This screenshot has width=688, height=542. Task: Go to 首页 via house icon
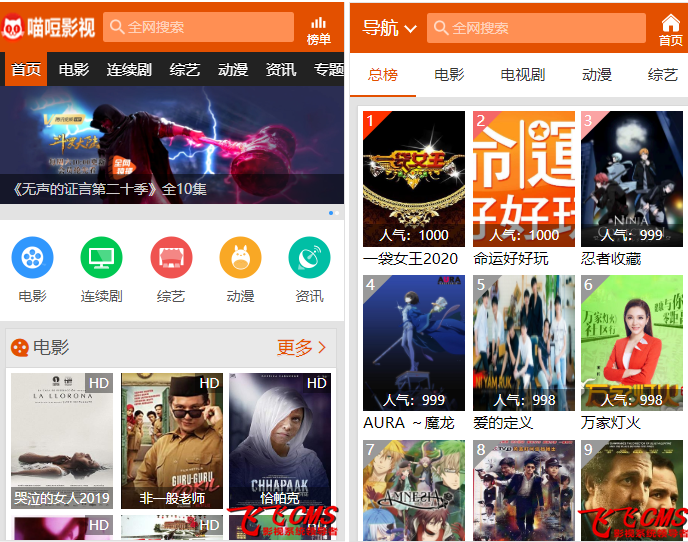[x=670, y=30]
